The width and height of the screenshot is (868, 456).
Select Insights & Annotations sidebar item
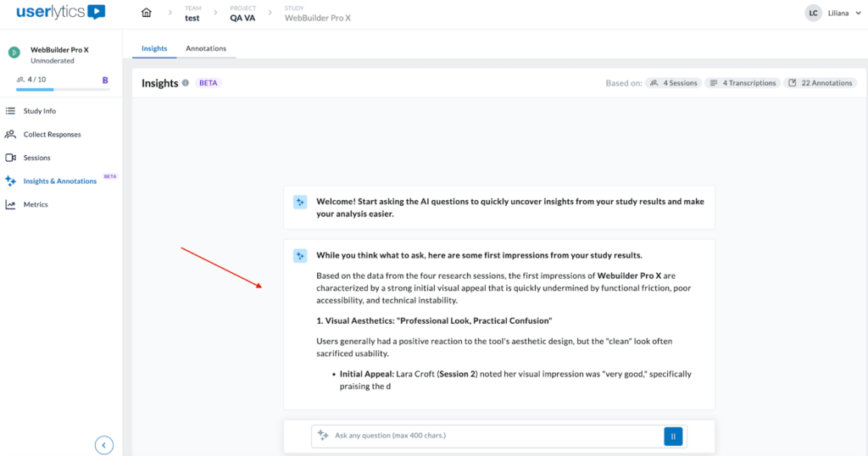click(59, 181)
